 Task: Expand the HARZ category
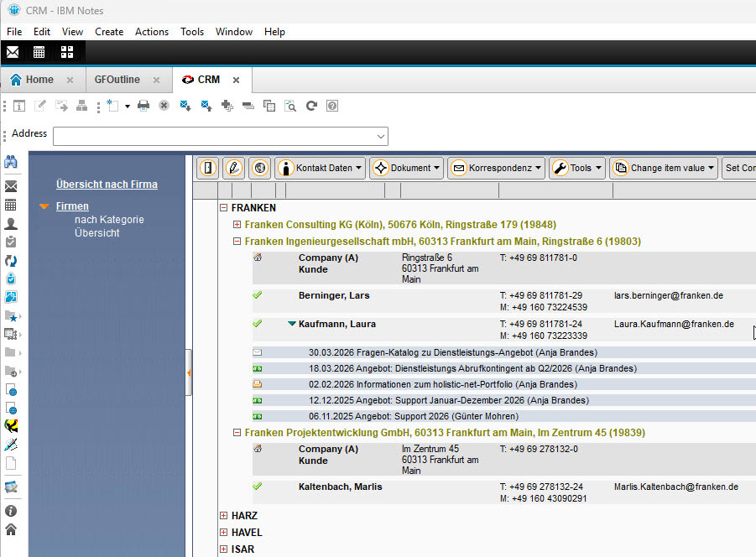[x=224, y=516]
